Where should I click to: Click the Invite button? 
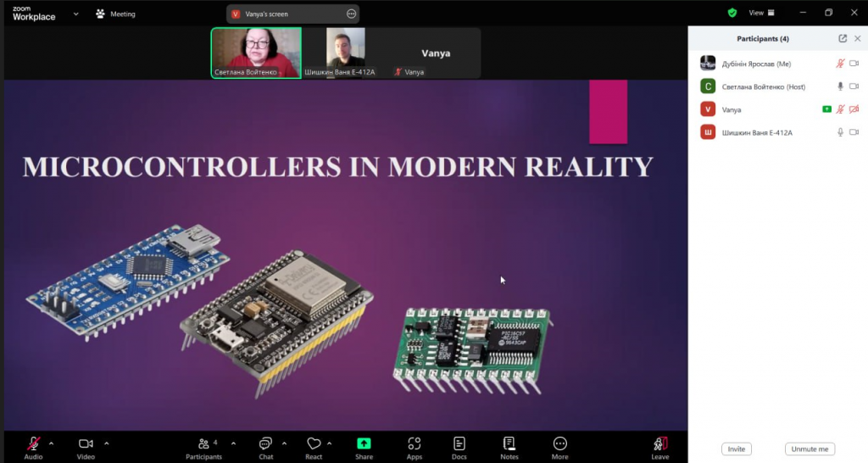(736, 449)
